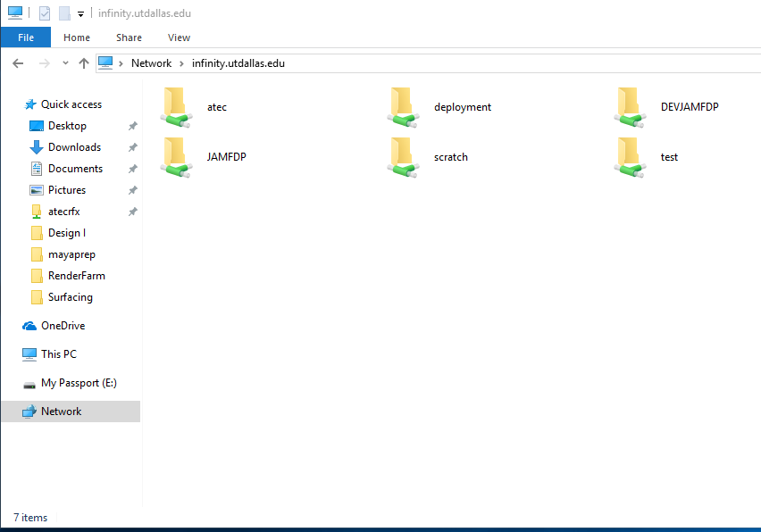The image size is (761, 532).
Task: Unpin Pictures using its pin icon
Action: (132, 190)
